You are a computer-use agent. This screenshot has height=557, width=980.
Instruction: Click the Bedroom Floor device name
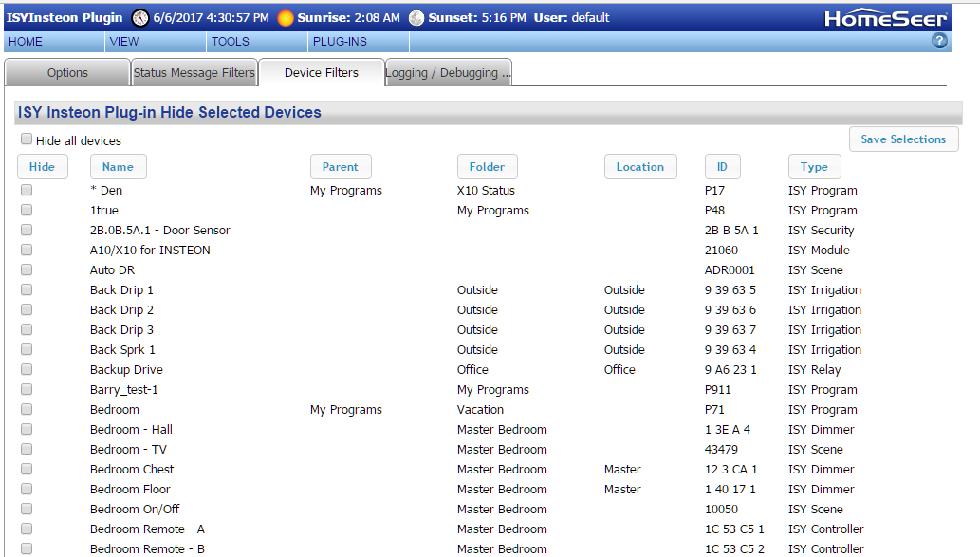(130, 490)
